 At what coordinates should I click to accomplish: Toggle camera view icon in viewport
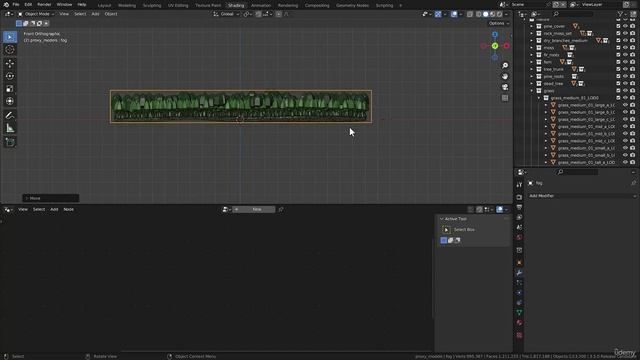(x=505, y=87)
